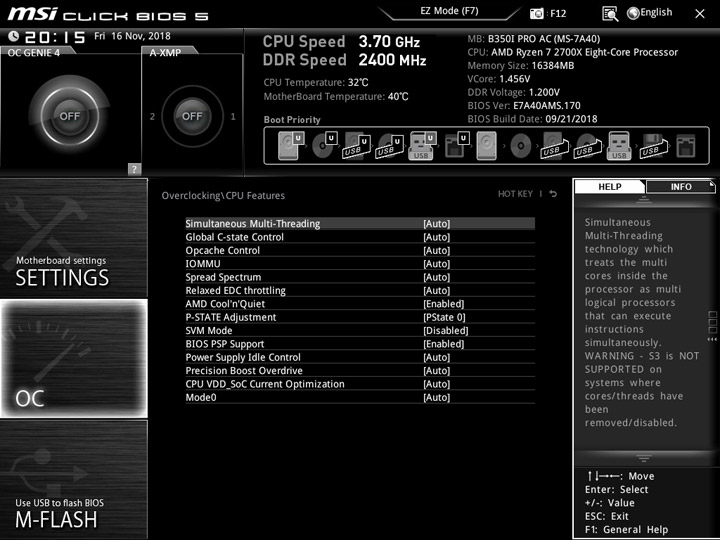Select the UEFI USB CD/DVD boot icon
This screenshot has height=540, width=720.
click(x=389, y=146)
